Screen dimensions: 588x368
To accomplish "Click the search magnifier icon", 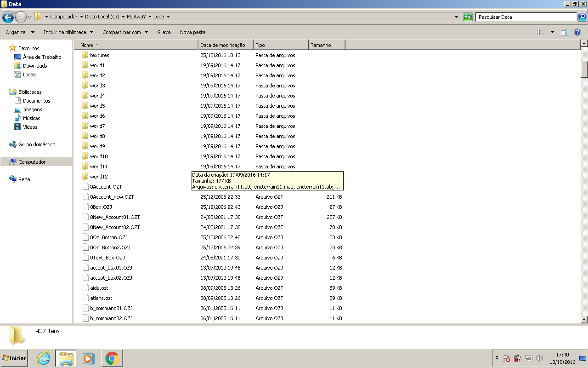I will (582, 17).
